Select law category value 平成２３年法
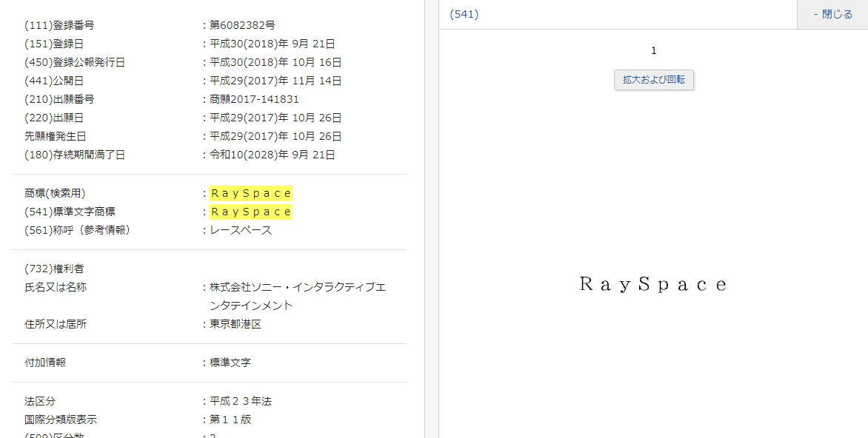Image resolution: width=868 pixels, height=438 pixels. click(x=241, y=402)
